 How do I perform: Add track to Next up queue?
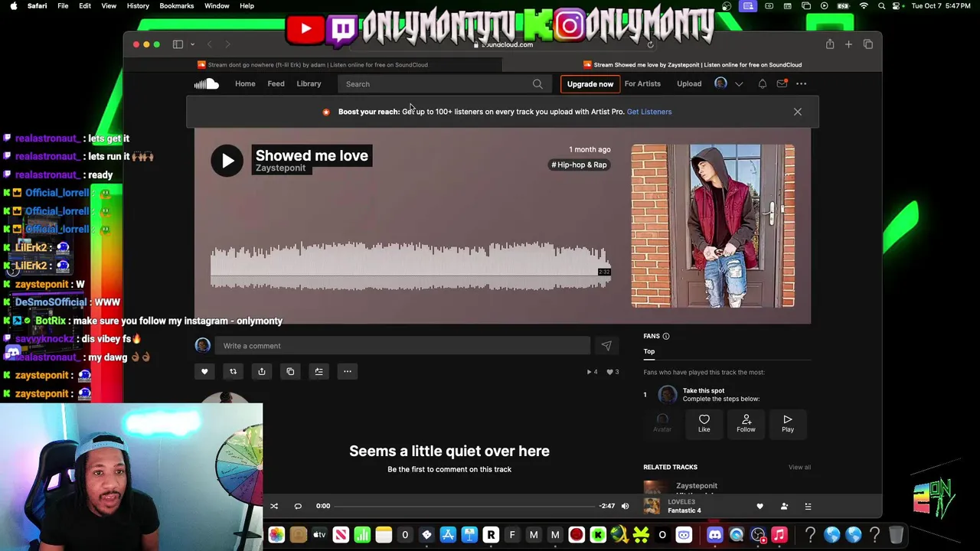pyautogui.click(x=318, y=371)
